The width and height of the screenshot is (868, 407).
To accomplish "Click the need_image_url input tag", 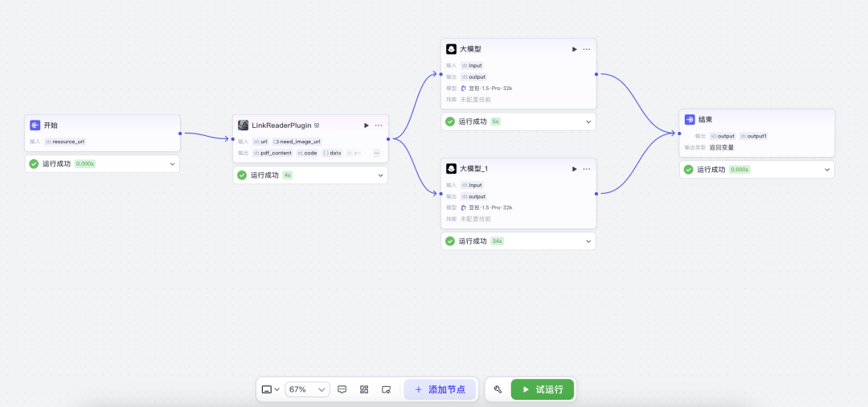I will pyautogui.click(x=297, y=142).
